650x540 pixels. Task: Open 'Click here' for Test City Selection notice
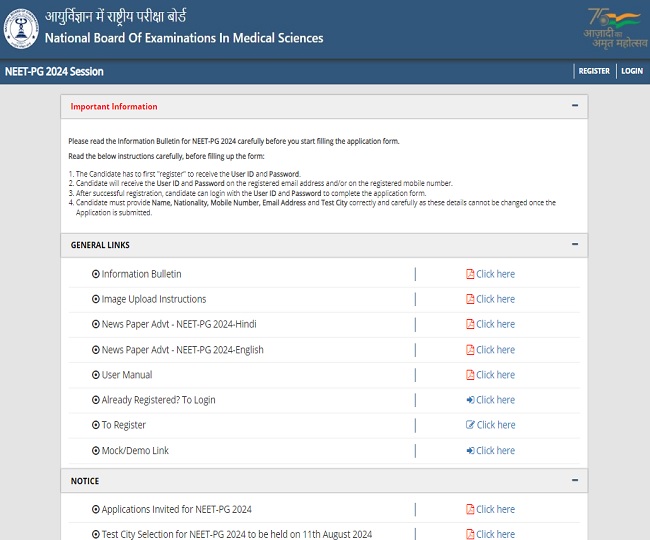495,534
